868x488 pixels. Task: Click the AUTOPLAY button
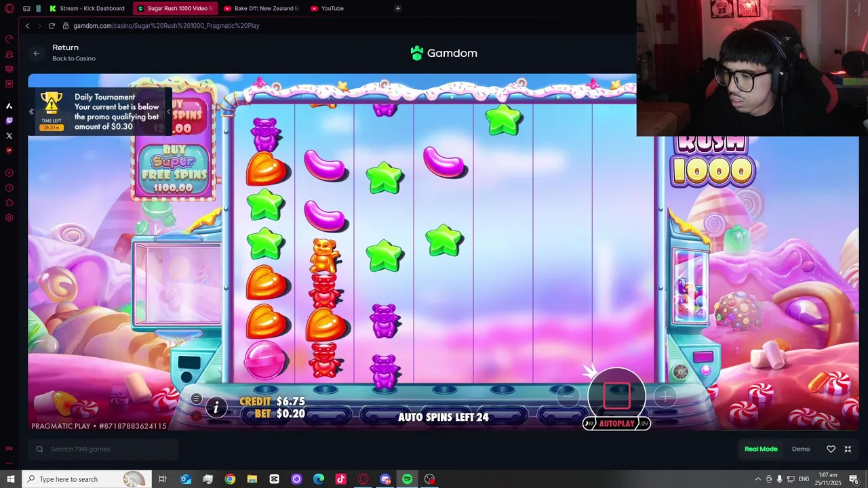coord(616,424)
